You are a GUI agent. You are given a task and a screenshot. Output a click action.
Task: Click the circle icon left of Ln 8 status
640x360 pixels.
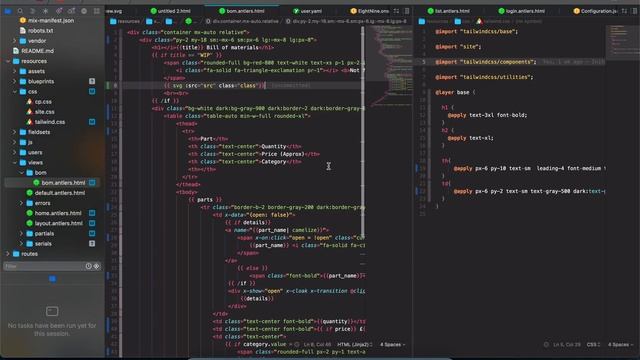(297, 344)
